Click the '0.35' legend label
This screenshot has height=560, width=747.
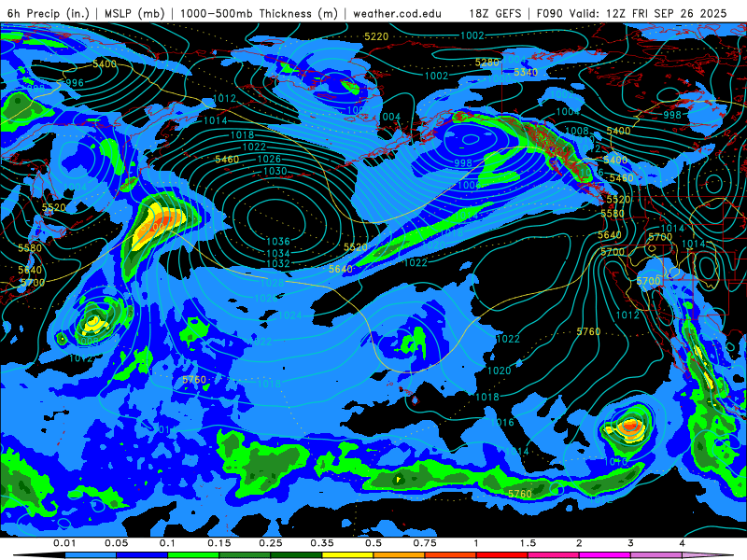[x=322, y=543]
